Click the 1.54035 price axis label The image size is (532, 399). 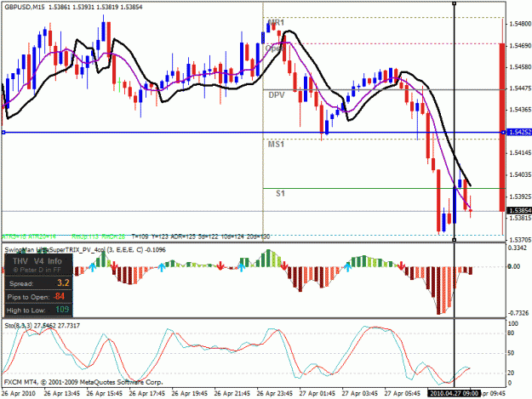coord(520,175)
